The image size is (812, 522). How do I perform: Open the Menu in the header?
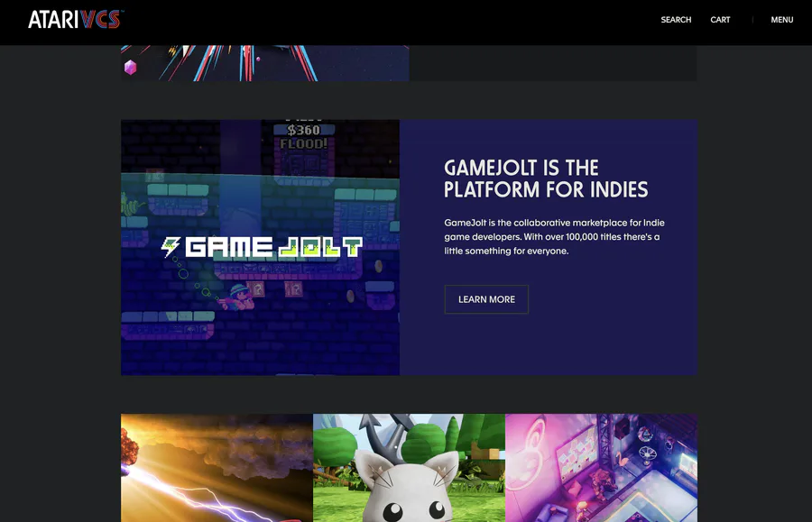782,20
